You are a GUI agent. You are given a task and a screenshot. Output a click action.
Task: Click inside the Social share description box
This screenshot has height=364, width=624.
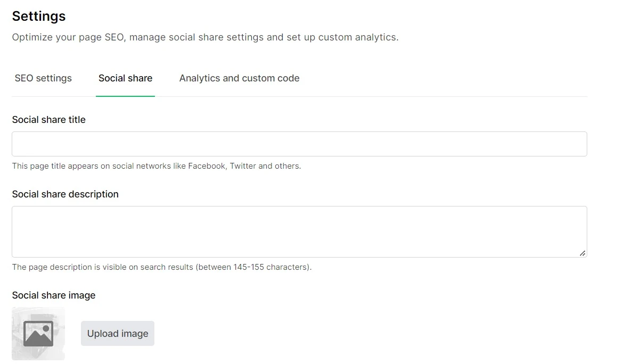pyautogui.click(x=299, y=231)
